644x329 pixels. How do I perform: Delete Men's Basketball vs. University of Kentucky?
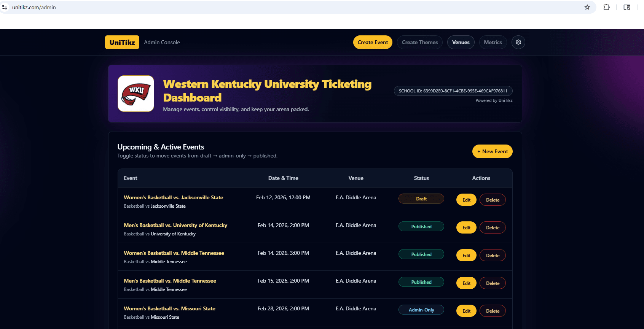[493, 227]
